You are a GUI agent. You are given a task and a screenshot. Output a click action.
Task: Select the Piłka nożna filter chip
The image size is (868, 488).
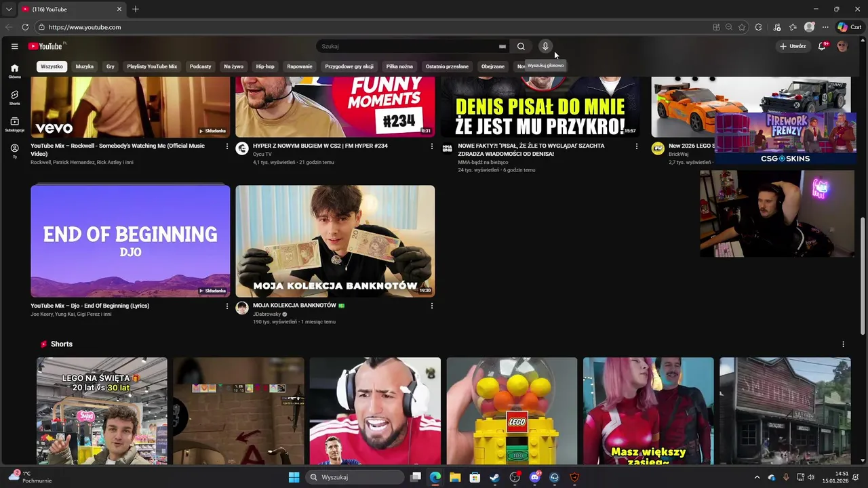coord(399,66)
